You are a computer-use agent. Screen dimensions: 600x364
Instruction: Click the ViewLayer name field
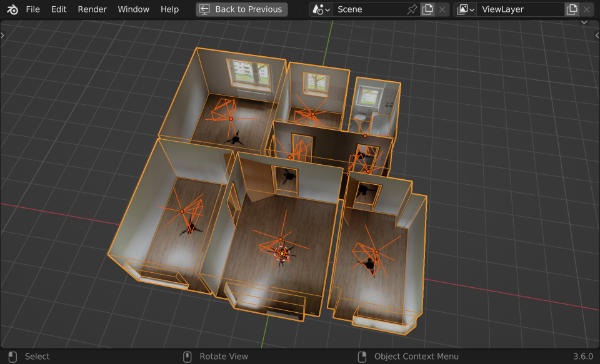coord(521,9)
